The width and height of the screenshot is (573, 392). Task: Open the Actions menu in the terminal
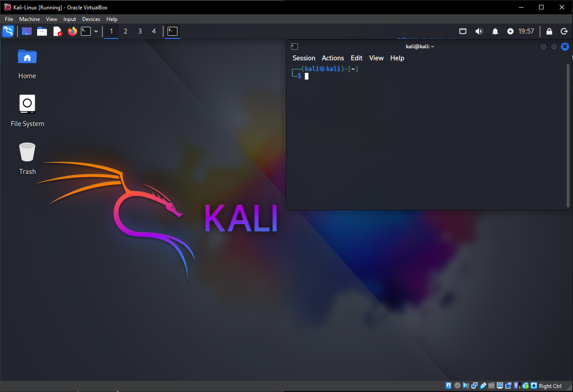coord(333,58)
